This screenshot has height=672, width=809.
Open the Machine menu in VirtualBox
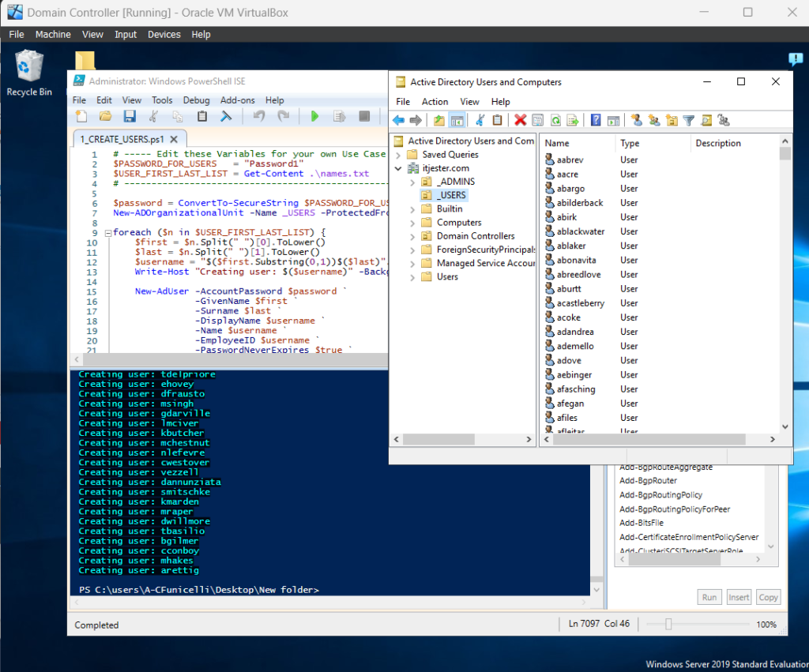point(53,35)
